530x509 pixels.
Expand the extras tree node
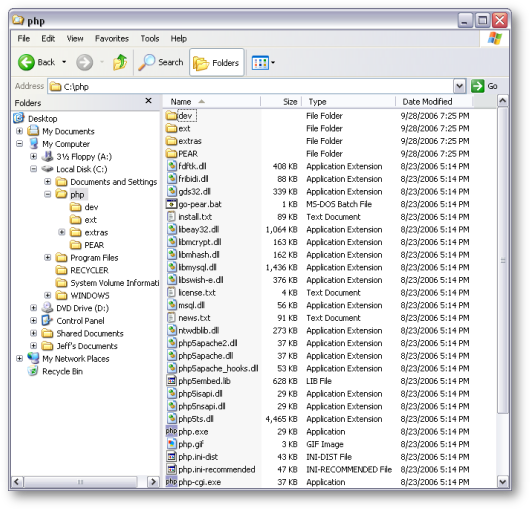click(62, 232)
